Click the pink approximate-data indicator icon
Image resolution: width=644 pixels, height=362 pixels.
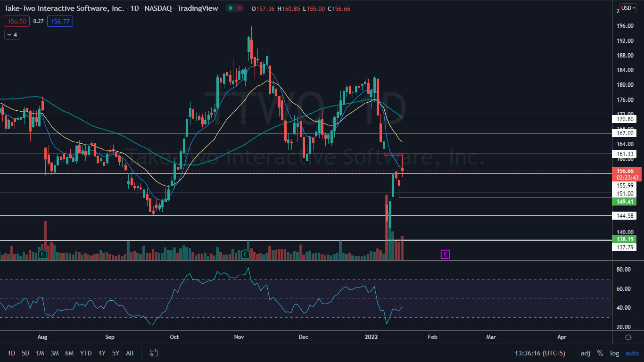[x=239, y=8]
